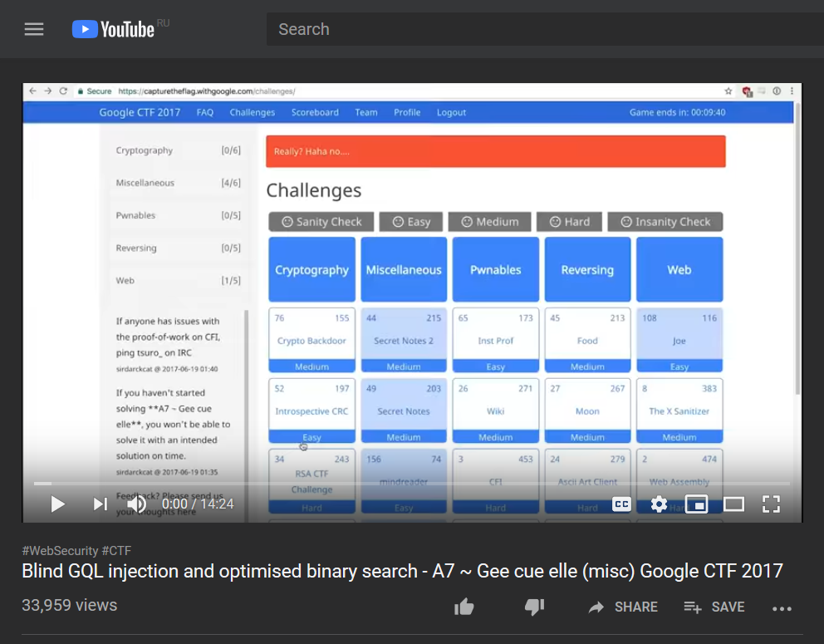Screen dimensions: 824x644
Task: Select Cryptography [0/6] in the sidebar
Action: 178,150
